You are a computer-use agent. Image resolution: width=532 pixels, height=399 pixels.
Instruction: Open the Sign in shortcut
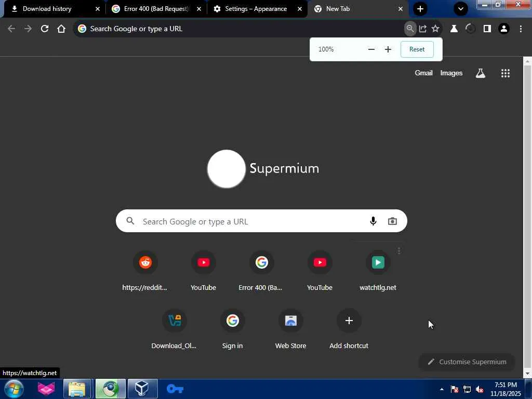click(232, 329)
